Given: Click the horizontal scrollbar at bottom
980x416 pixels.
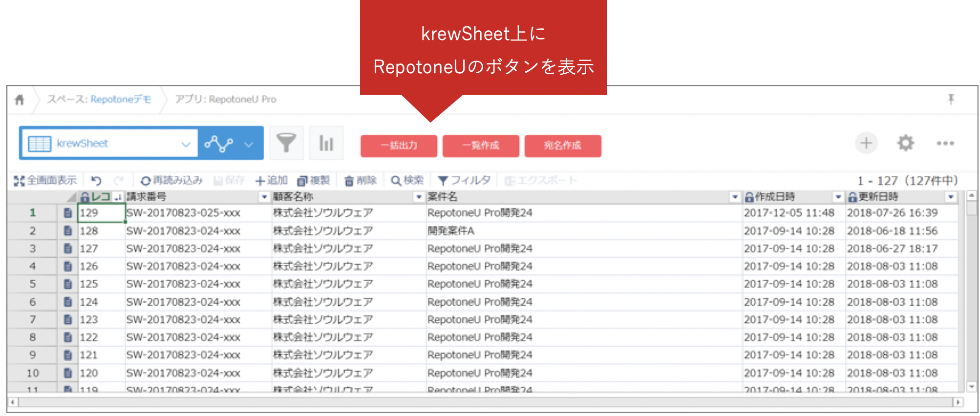Looking at the screenshot, I should click(x=484, y=402).
